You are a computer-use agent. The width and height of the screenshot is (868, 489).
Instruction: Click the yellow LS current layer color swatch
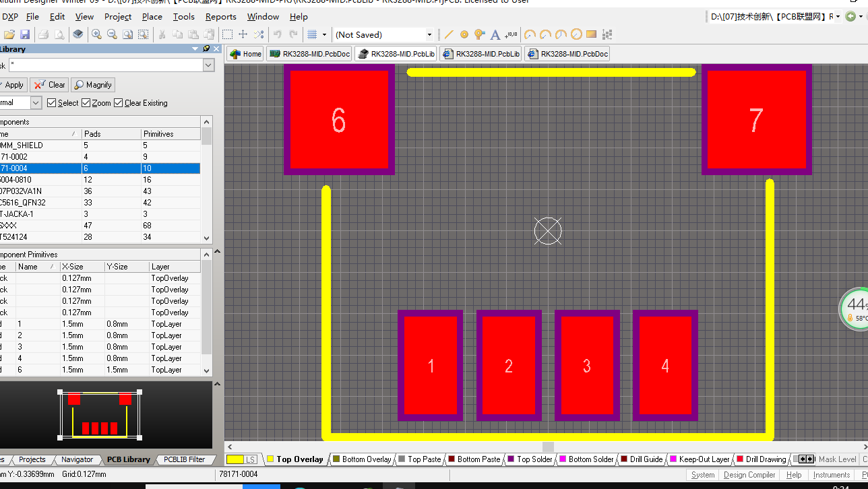235,459
